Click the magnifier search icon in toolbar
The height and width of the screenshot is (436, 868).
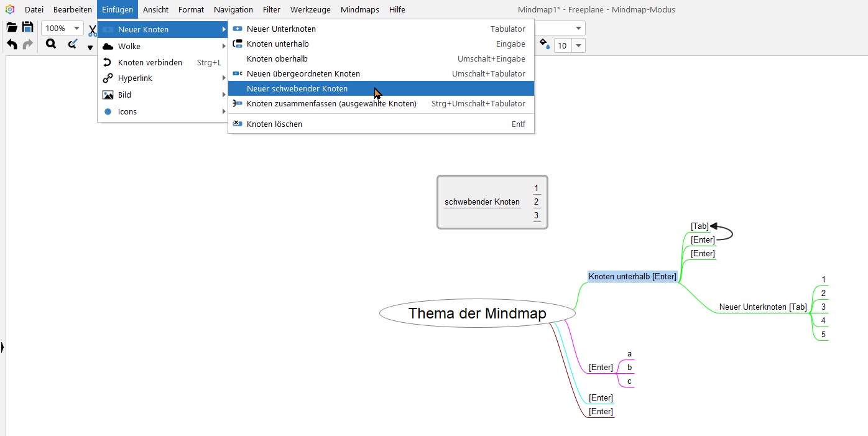click(x=51, y=44)
